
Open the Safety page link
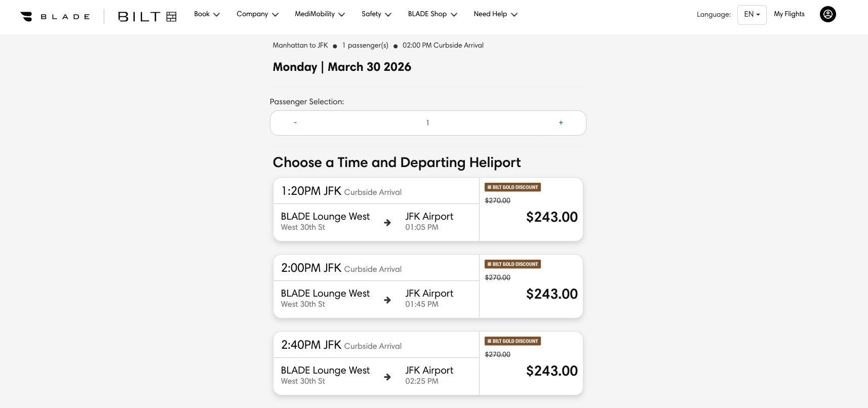click(376, 14)
